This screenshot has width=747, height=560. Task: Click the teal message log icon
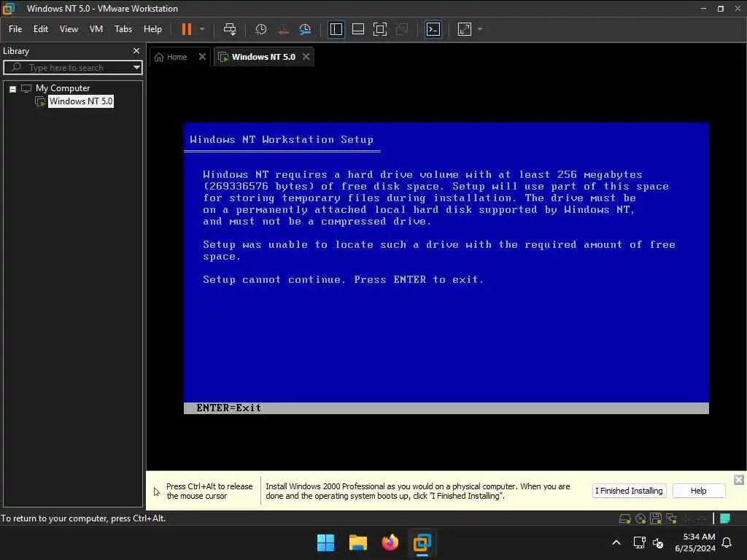point(725,518)
